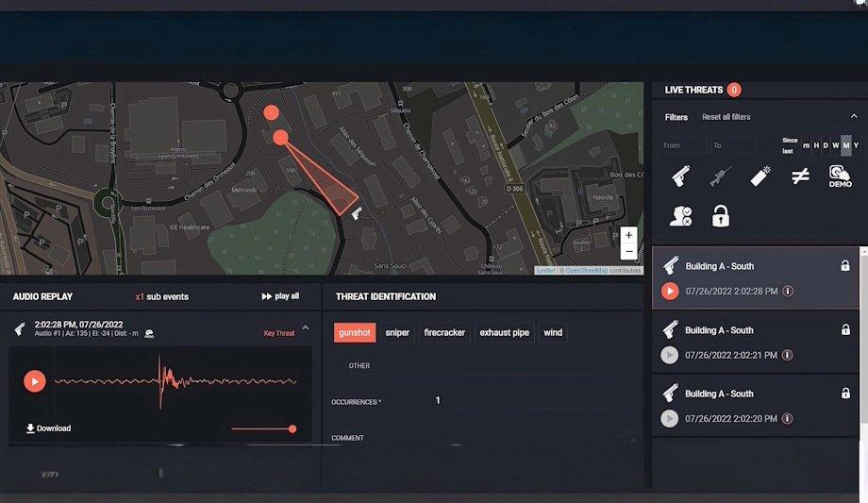The height and width of the screenshot is (503, 868).
Task: Click gun icon of 2:02:20 PM threat
Action: pos(671,393)
